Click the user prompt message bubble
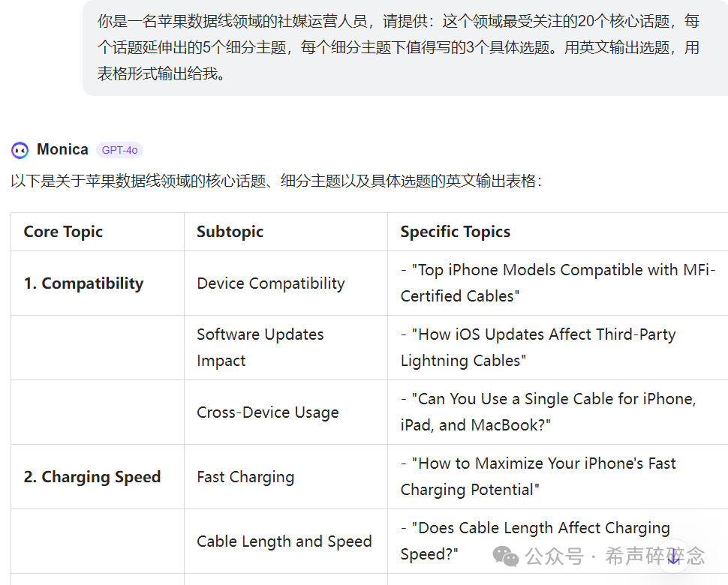The height and width of the screenshot is (585, 728). pyautogui.click(x=398, y=48)
